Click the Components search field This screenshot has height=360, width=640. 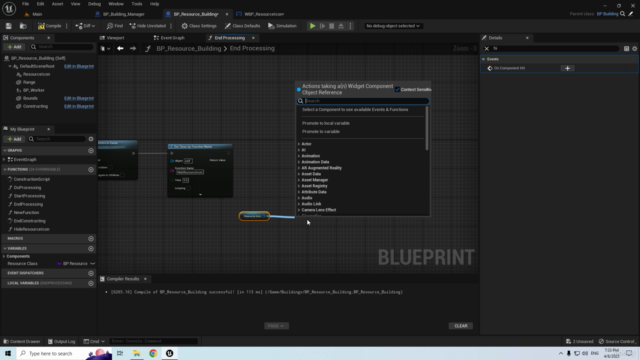coord(61,47)
